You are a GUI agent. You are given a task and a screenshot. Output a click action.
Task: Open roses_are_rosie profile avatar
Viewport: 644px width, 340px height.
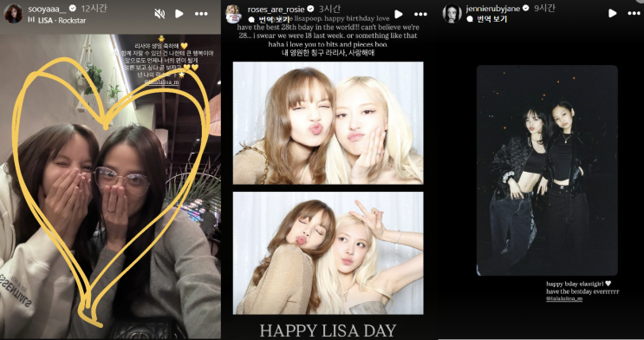coord(233,14)
